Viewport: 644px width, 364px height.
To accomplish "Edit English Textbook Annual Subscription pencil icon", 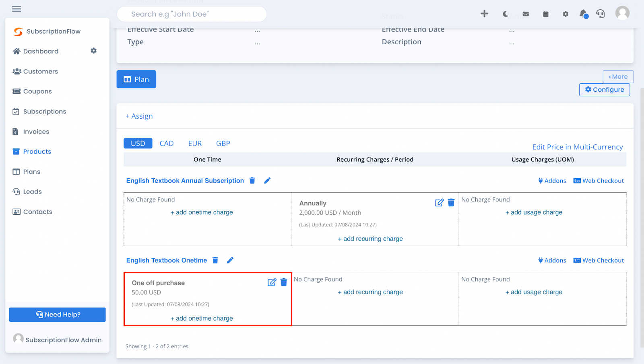I will point(267,180).
